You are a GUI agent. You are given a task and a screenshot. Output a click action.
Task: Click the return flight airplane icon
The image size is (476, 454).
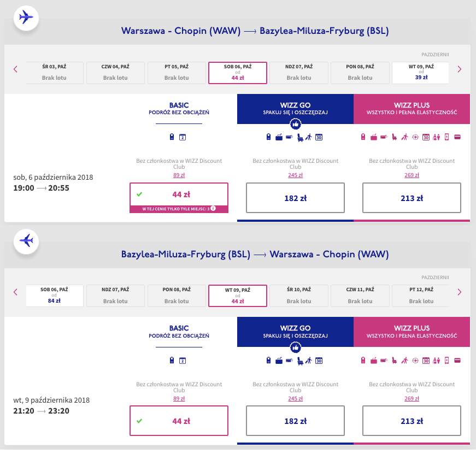26,240
